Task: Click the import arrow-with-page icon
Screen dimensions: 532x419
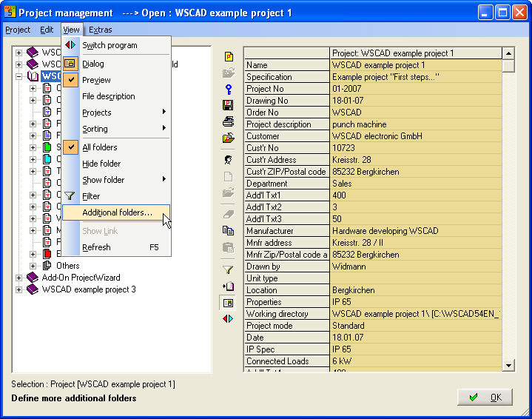Action: [229, 286]
